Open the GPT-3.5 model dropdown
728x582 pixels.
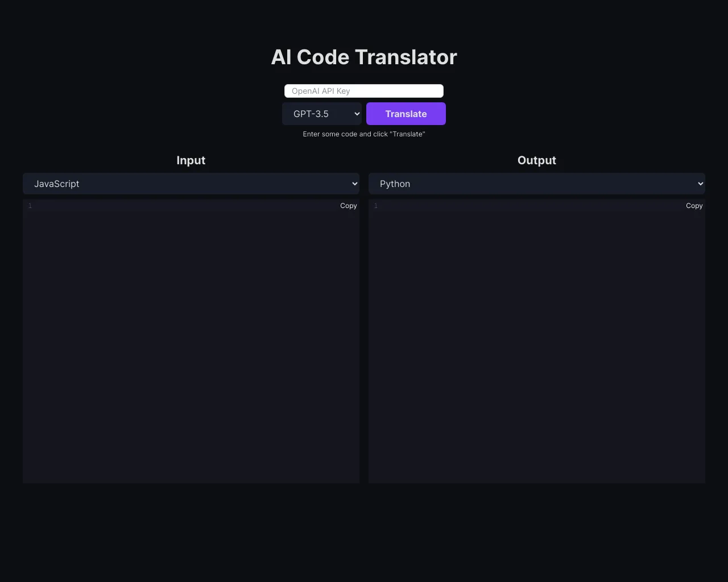tap(322, 114)
